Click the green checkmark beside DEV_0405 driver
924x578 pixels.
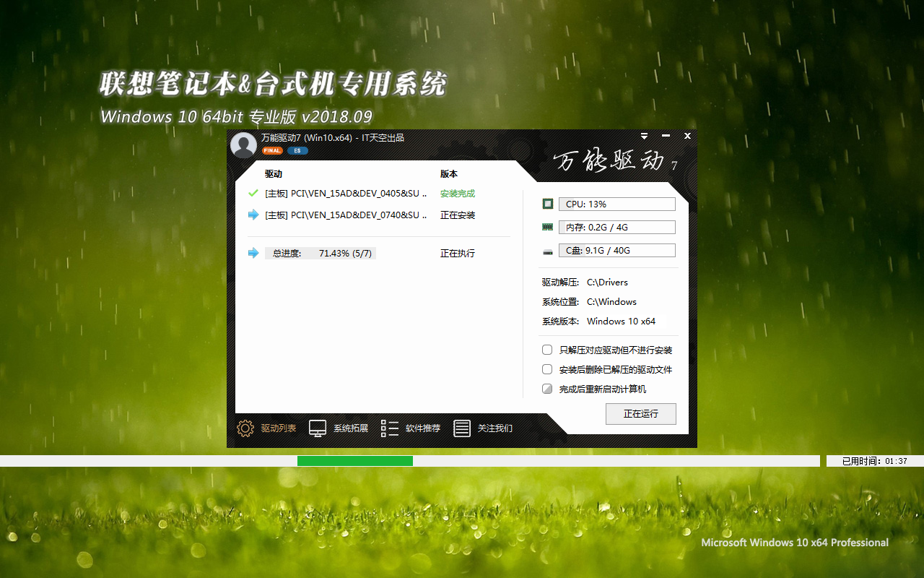pos(253,193)
